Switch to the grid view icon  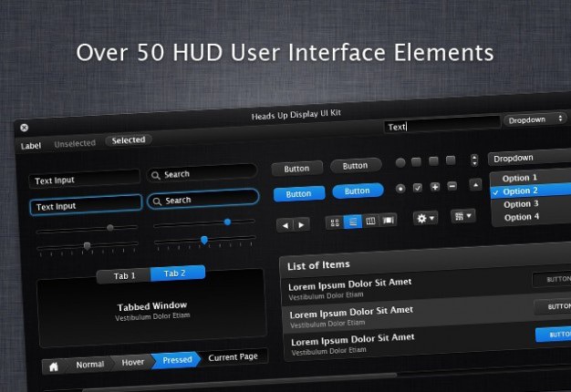tap(335, 222)
